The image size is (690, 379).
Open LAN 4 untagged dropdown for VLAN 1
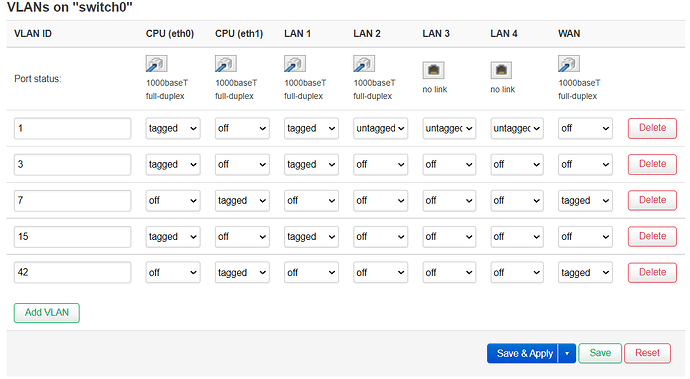pyautogui.click(x=517, y=129)
